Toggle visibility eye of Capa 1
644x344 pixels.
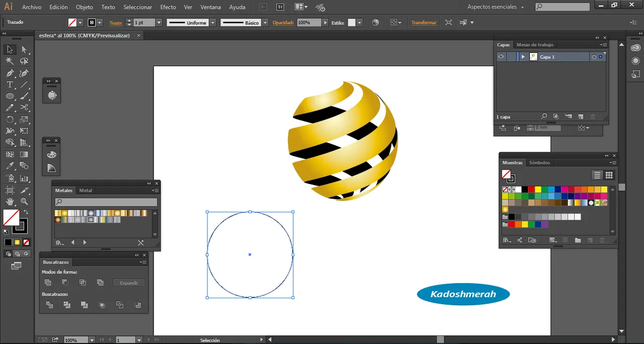point(501,57)
